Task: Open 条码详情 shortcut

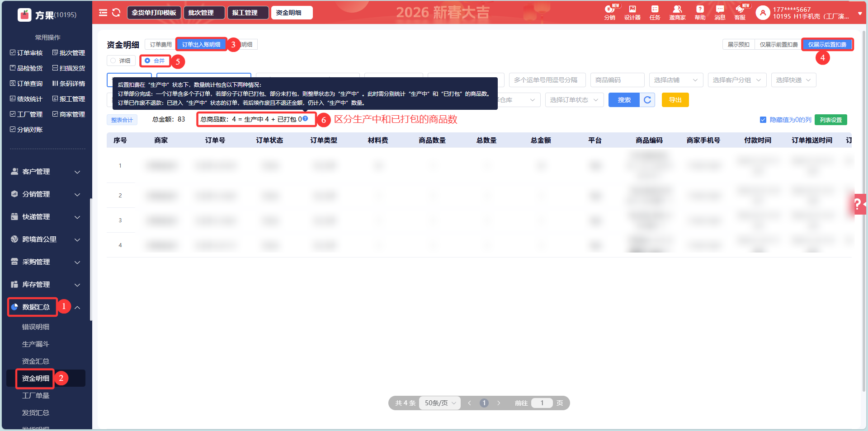Action: [x=69, y=84]
